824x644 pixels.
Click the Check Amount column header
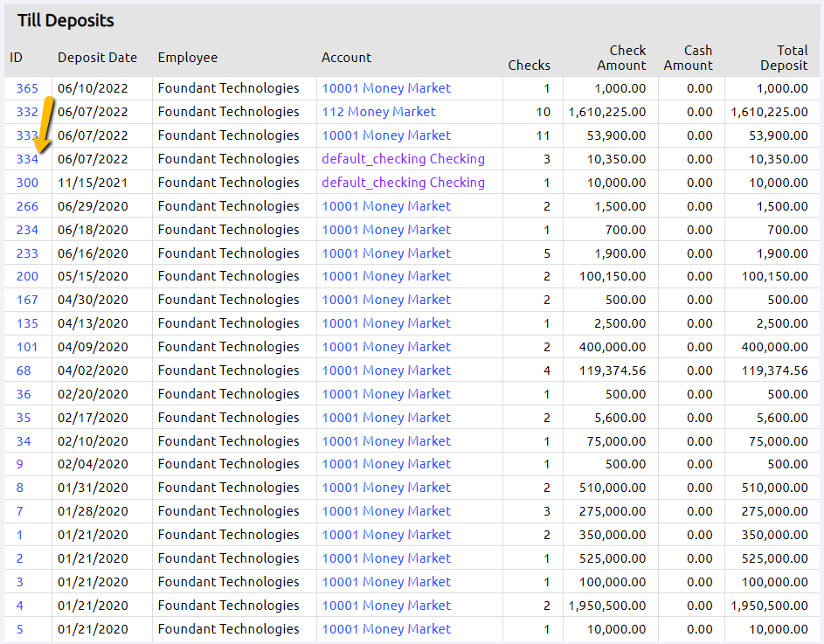(621, 58)
